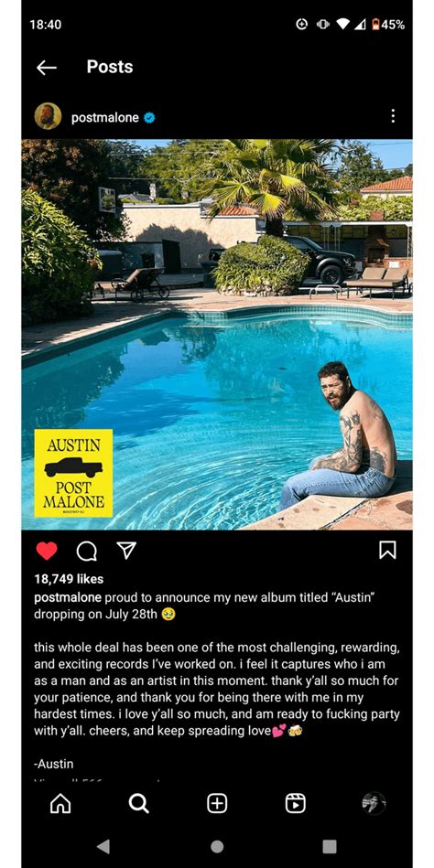Tap Android recent apps square button
Screen dimensions: 434x868
[x=330, y=846]
